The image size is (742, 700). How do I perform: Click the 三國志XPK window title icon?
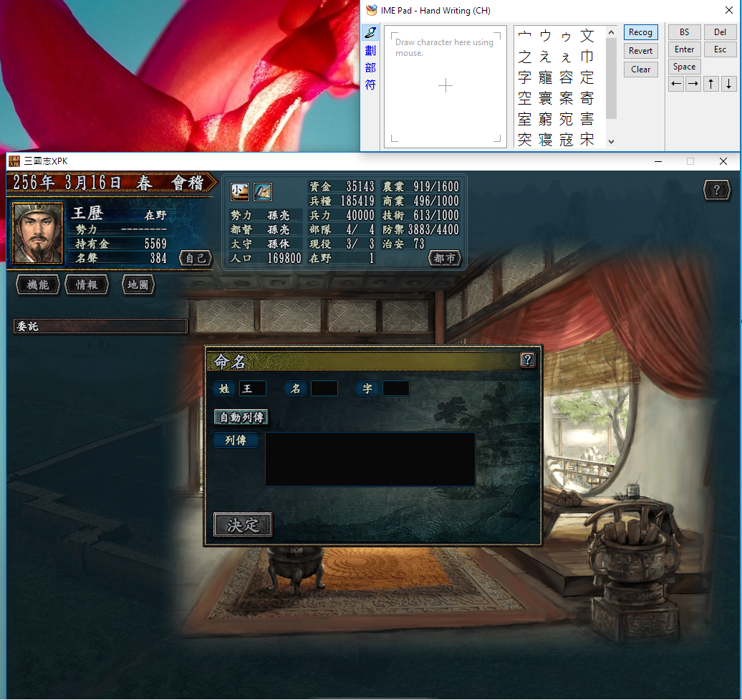[14, 161]
